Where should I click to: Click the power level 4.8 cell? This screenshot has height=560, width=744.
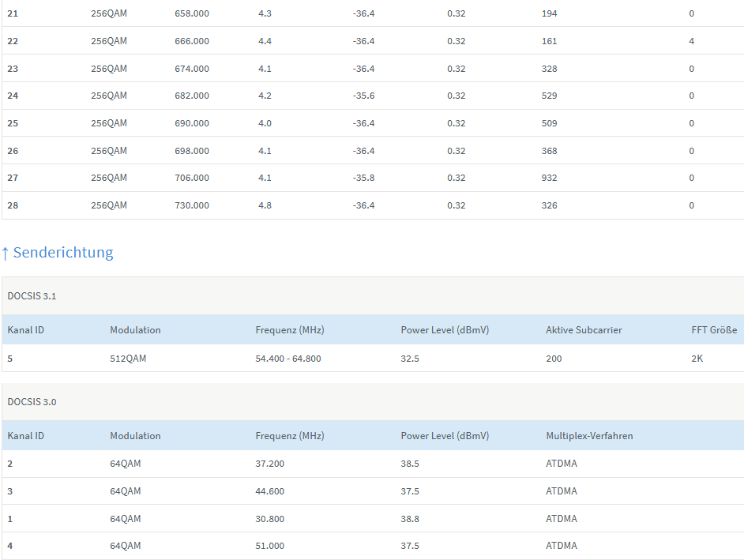point(265,205)
